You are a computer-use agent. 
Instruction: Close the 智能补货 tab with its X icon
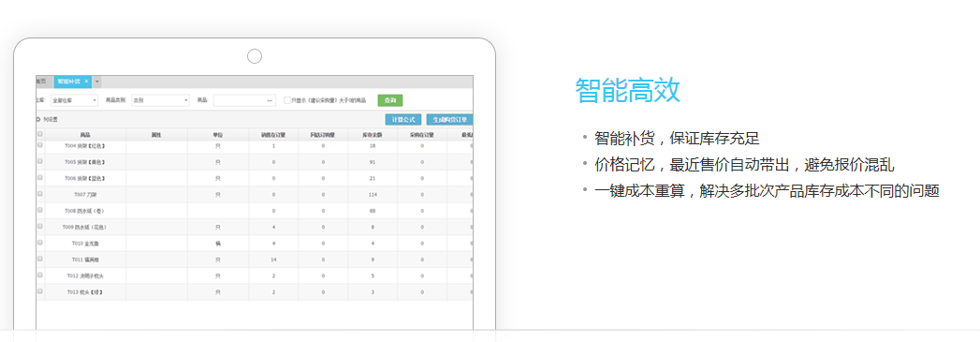87,82
